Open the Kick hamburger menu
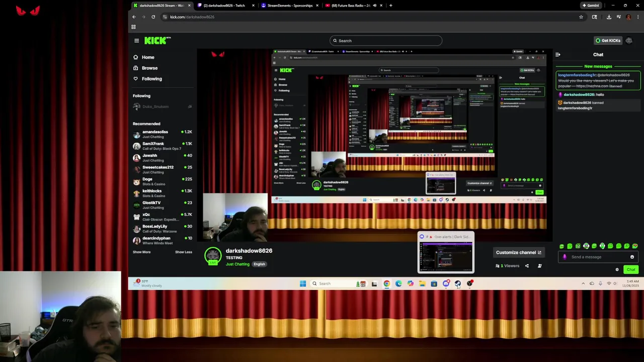 pos(136,41)
